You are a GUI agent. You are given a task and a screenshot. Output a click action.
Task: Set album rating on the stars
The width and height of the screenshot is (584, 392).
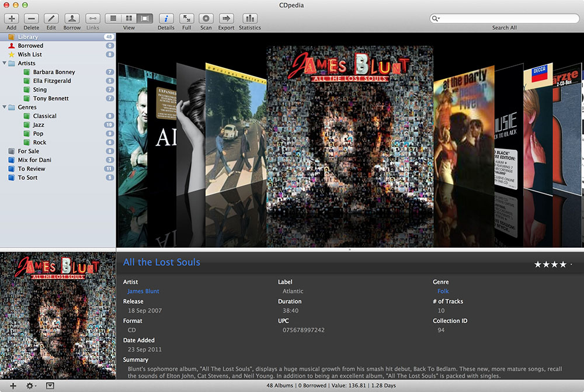[553, 265]
